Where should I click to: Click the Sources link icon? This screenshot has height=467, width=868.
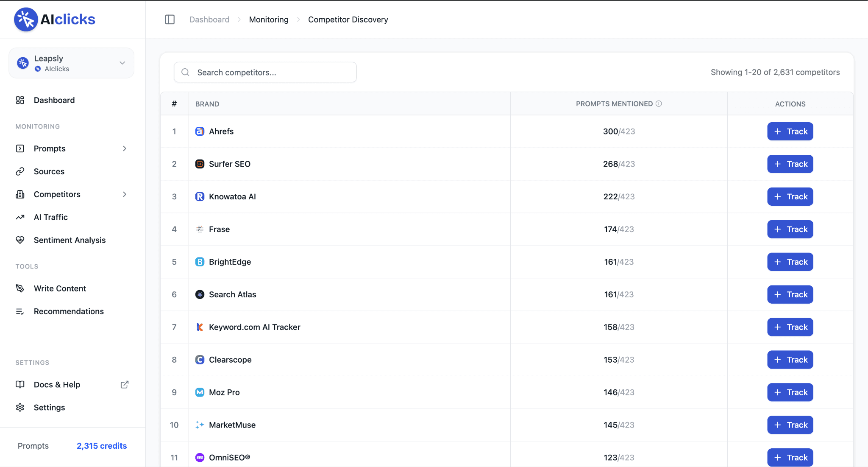20,171
